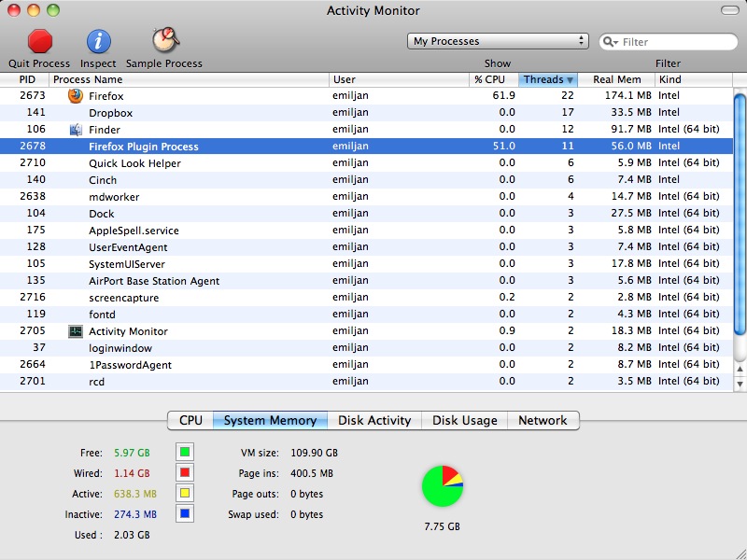
Task: Click the red Wired memory color swatch
Action: tap(185, 473)
